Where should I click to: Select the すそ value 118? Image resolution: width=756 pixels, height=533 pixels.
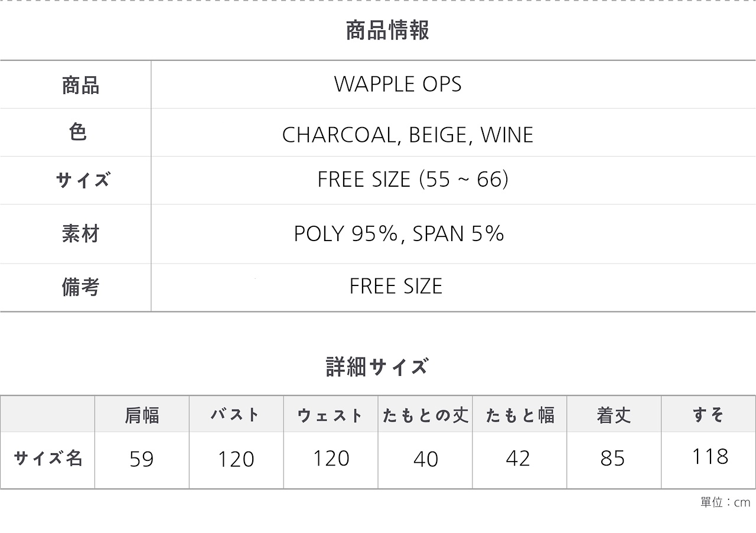(709, 457)
